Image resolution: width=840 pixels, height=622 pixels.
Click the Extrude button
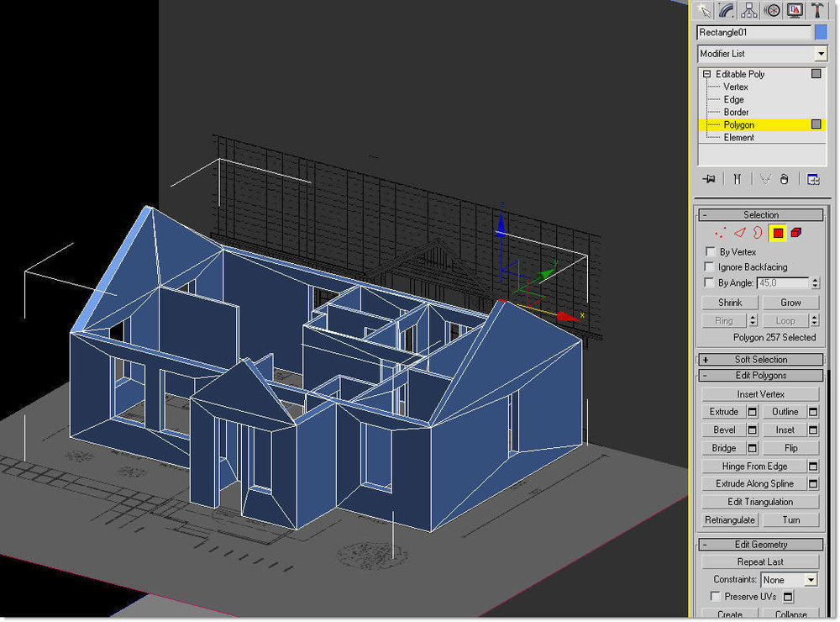pos(724,411)
